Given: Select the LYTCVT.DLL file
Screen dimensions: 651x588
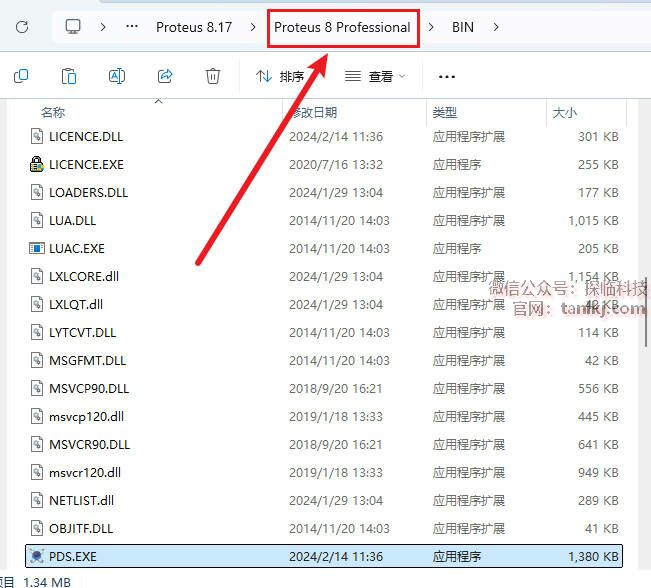Looking at the screenshot, I should pyautogui.click(x=324, y=333).
